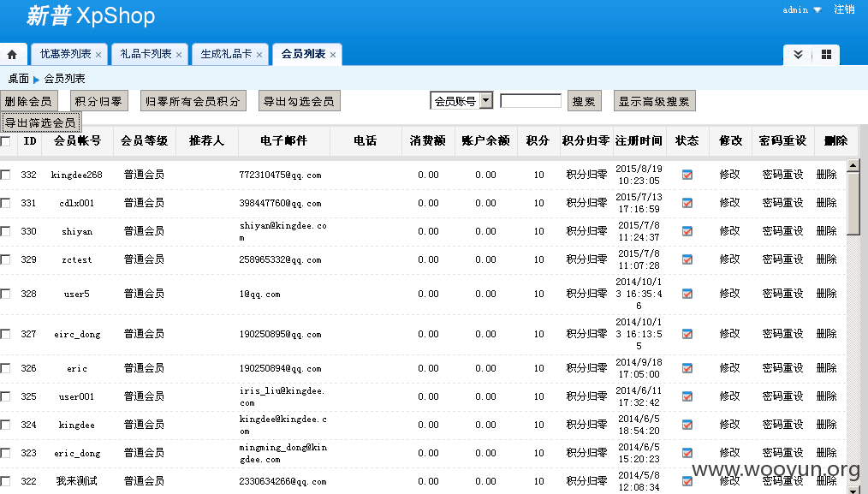This screenshot has width=868, height=494.
Task: Toggle status icon for member zctest
Action: point(687,259)
